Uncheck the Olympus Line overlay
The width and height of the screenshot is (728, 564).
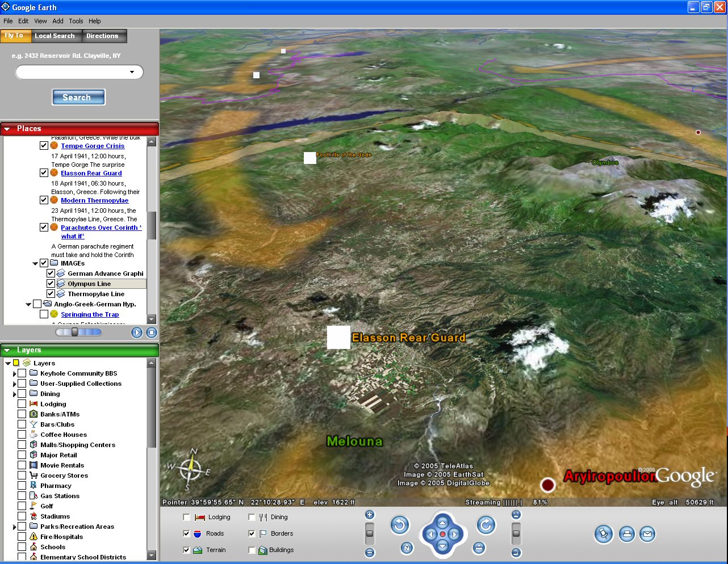tap(51, 283)
